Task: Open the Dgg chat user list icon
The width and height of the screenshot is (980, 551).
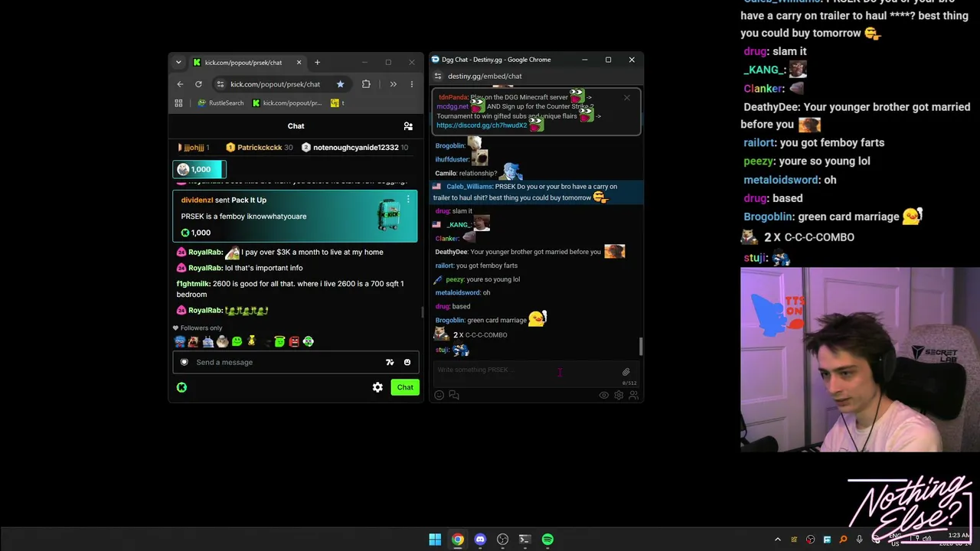Action: click(633, 395)
